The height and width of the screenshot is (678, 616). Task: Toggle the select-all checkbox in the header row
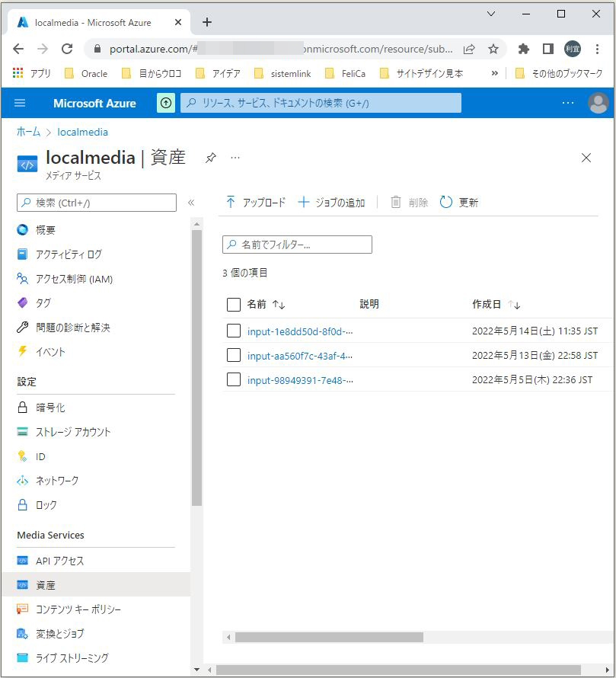pos(234,305)
